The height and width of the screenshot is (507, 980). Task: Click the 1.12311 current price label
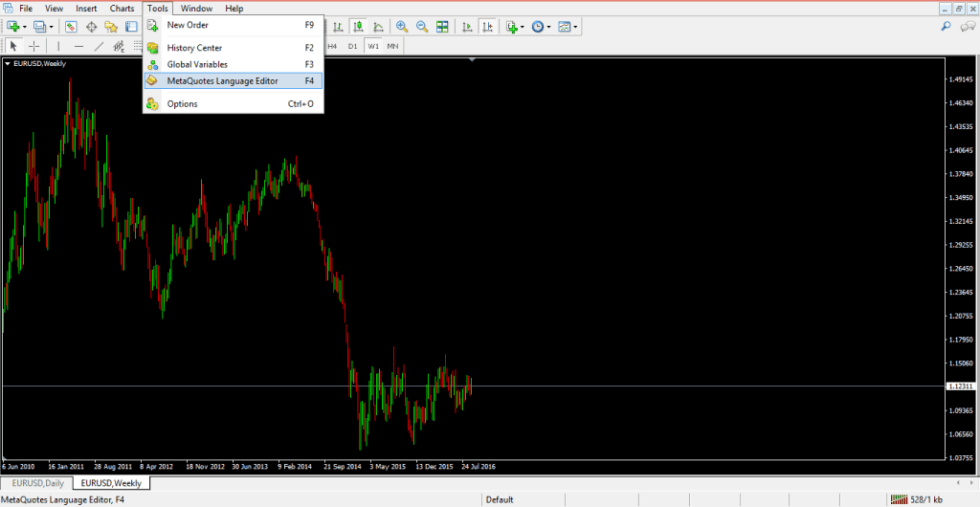961,386
